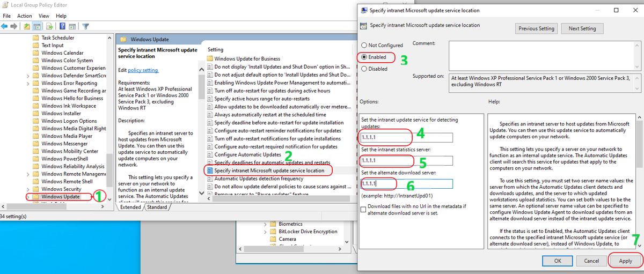Click the Specify intranet update location setting icon
644x274 pixels.
(210, 171)
